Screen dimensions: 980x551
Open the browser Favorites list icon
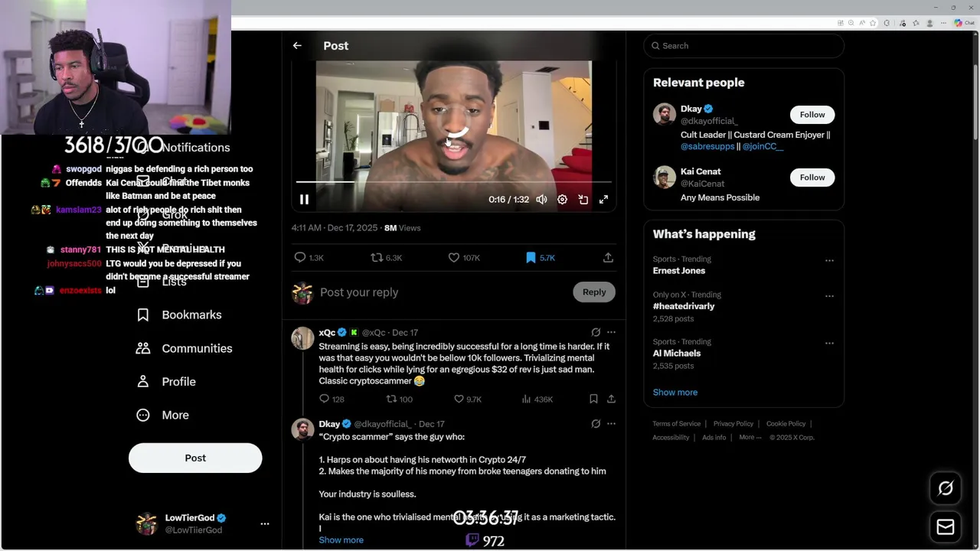916,23
